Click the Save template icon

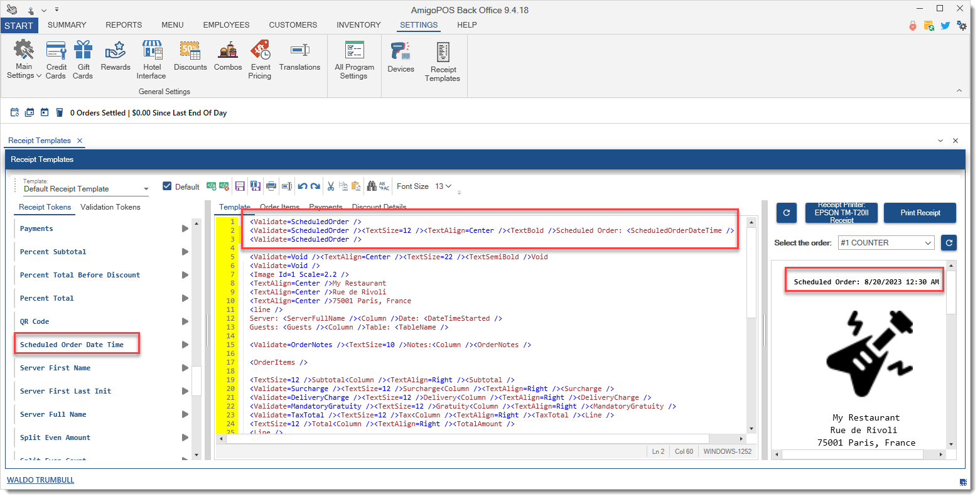240,186
